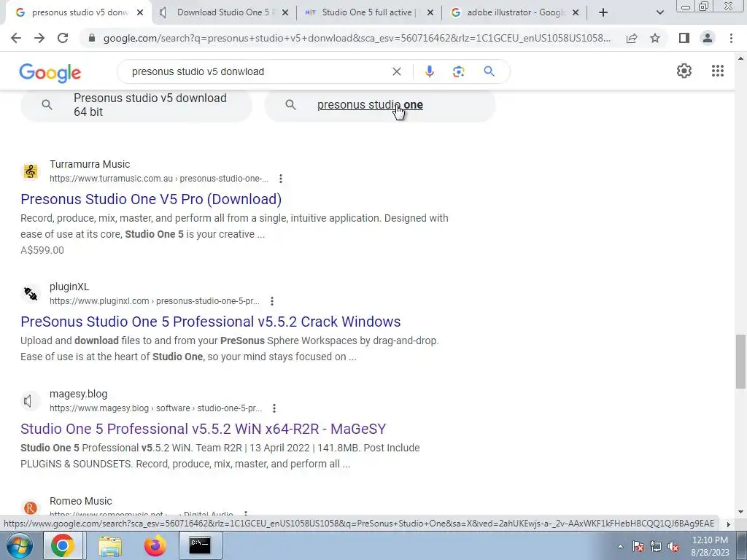Clear the Google search box
The width and height of the screenshot is (747, 560).
[396, 71]
